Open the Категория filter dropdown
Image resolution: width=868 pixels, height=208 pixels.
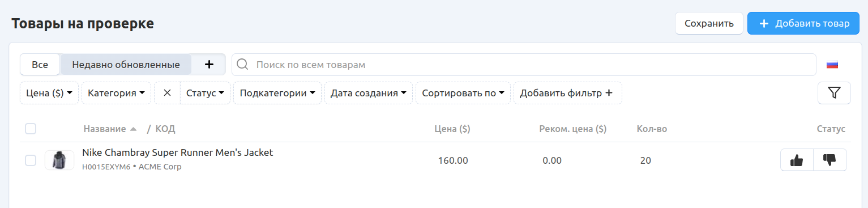click(116, 93)
